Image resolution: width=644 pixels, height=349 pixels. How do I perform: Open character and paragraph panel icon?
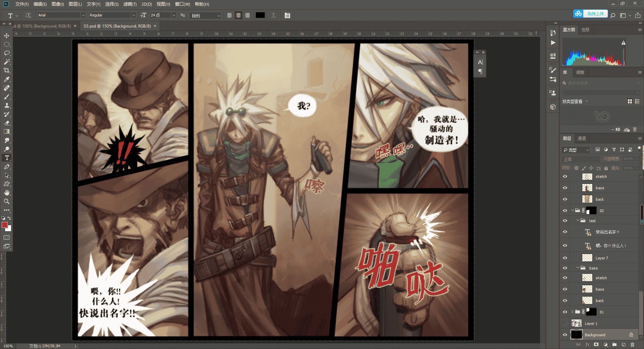click(x=287, y=15)
